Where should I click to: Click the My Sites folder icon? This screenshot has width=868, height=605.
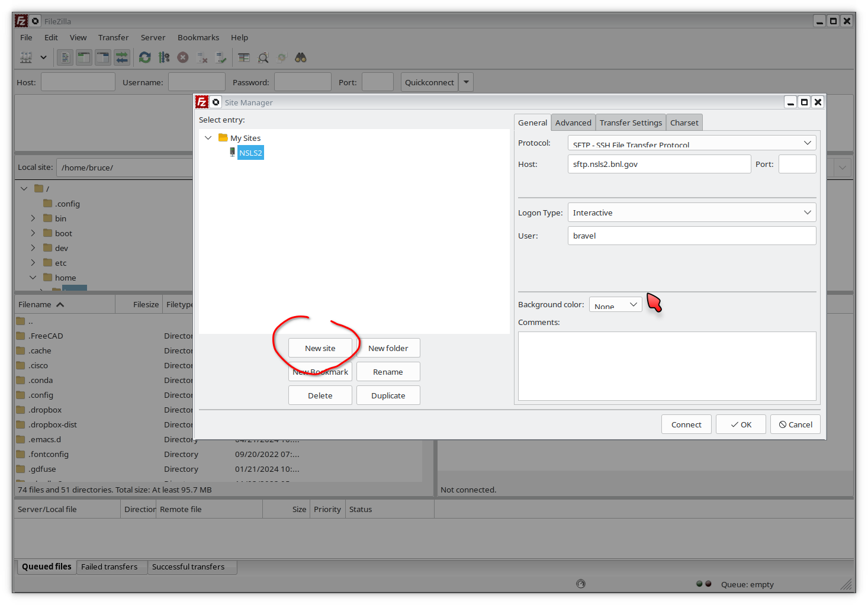click(223, 137)
